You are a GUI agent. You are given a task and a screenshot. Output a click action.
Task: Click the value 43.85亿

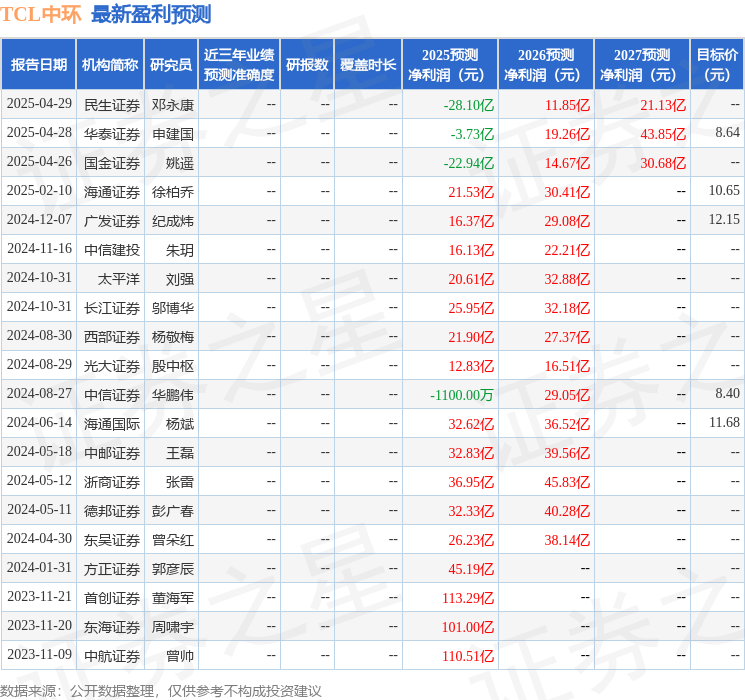663,134
